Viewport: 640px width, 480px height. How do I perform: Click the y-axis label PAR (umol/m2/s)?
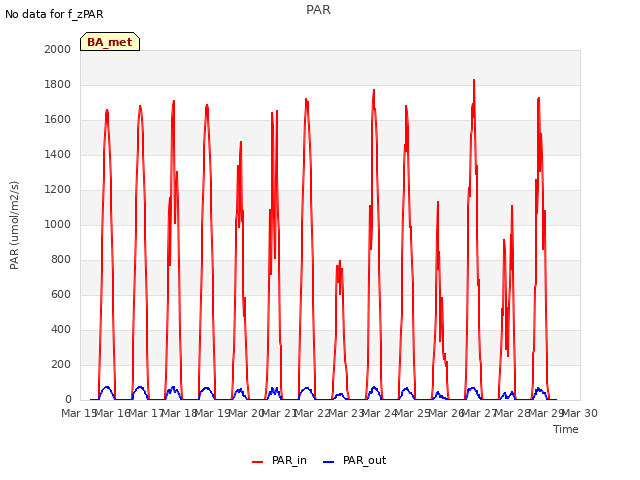(x=14, y=225)
